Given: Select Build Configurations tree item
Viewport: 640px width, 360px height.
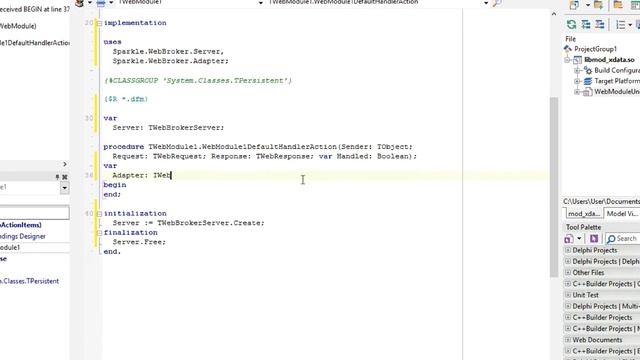Looking at the screenshot, I should tap(617, 71).
